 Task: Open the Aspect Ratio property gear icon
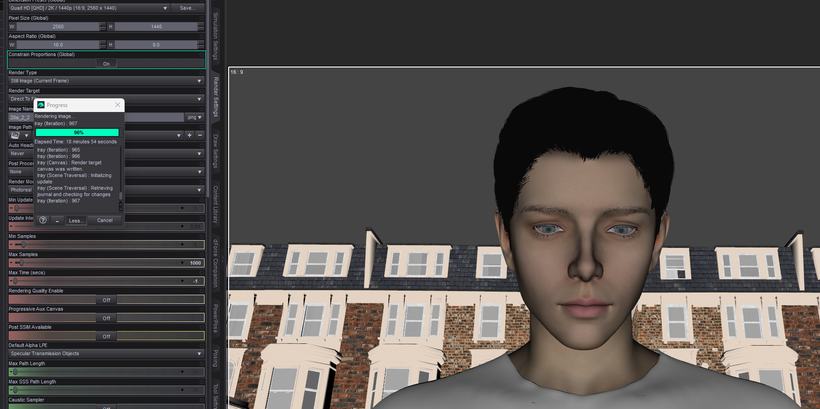(x=202, y=37)
